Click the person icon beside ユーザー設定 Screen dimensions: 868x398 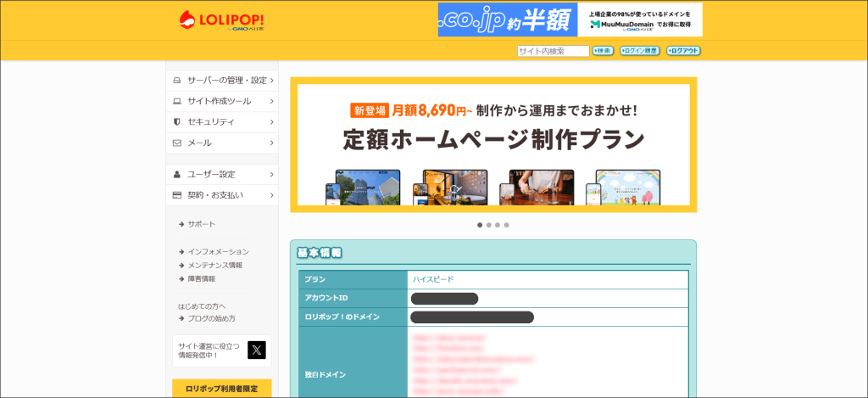coord(177,174)
